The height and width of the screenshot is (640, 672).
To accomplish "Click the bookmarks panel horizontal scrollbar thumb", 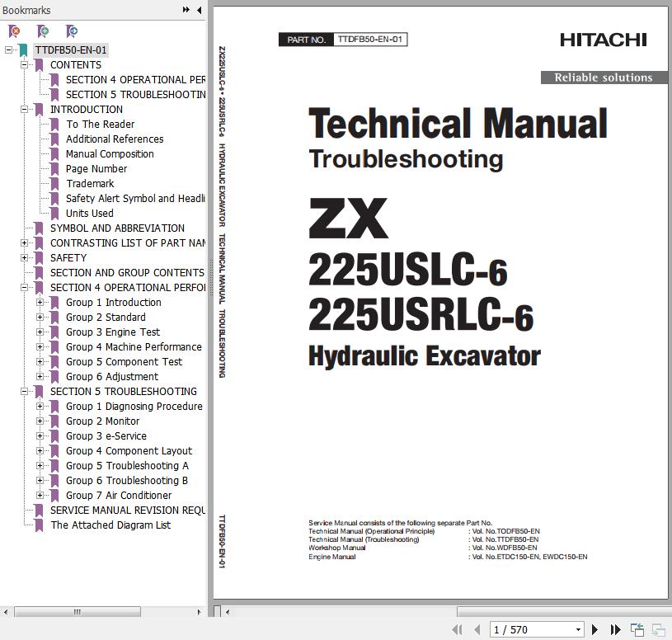I will point(78,612).
